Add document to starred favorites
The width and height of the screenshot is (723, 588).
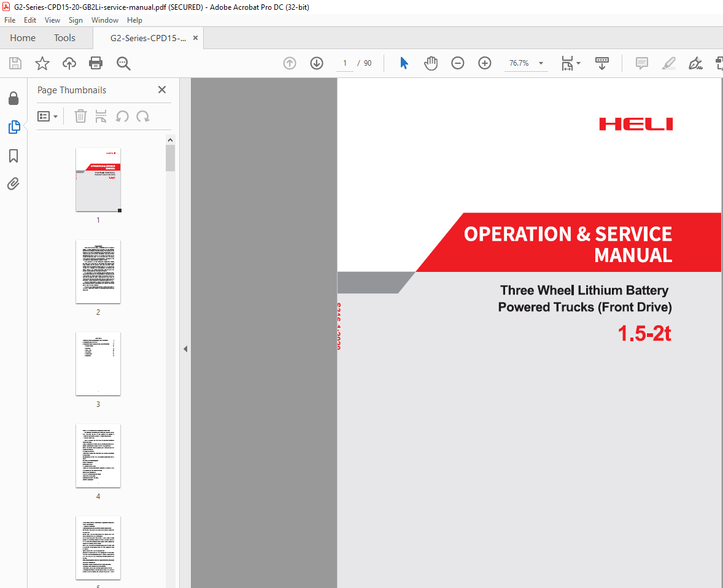click(x=42, y=63)
